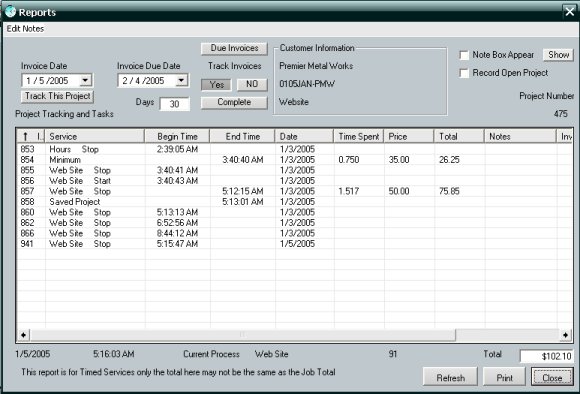Click the Total field showing $102.10

pos(547,356)
